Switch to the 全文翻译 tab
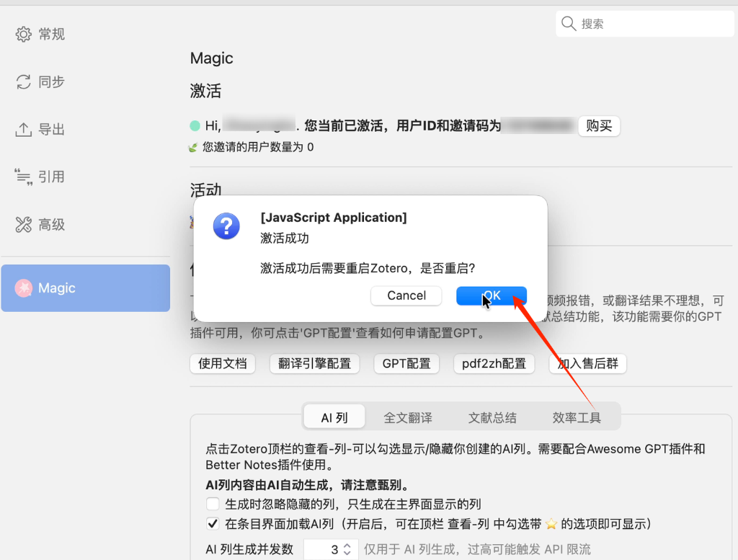The width and height of the screenshot is (738, 560). (x=408, y=417)
